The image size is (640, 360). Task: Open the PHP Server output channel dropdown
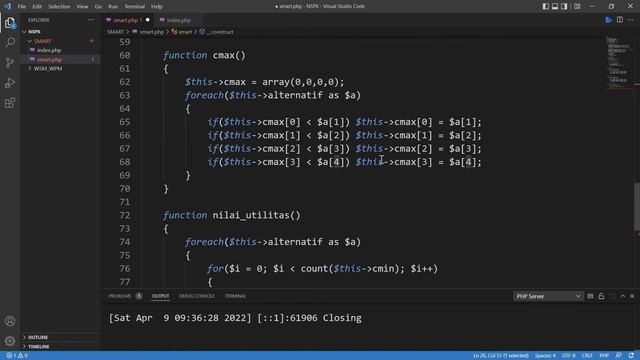[548, 296]
